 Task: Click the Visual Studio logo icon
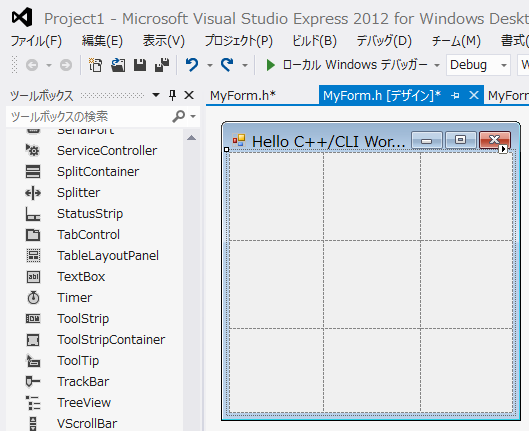tap(22, 18)
